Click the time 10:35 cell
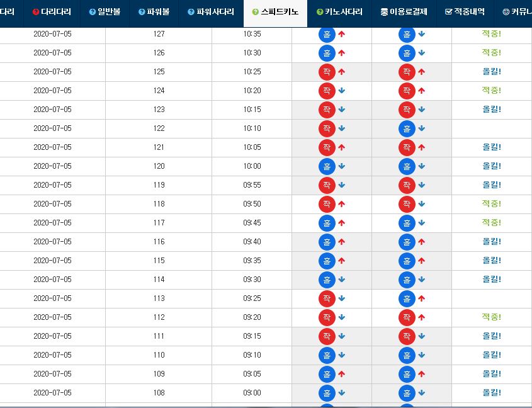Viewport: 532px width, 408px height. click(252, 34)
